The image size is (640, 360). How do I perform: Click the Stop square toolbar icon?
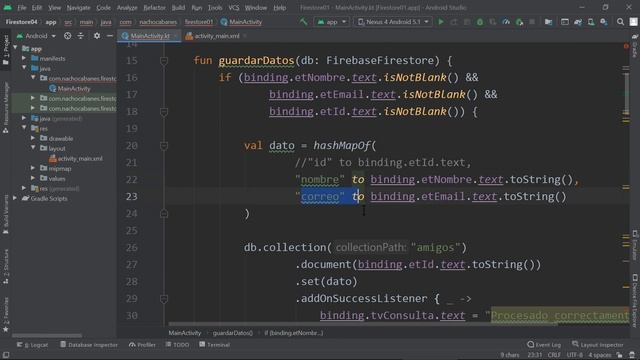(532, 22)
